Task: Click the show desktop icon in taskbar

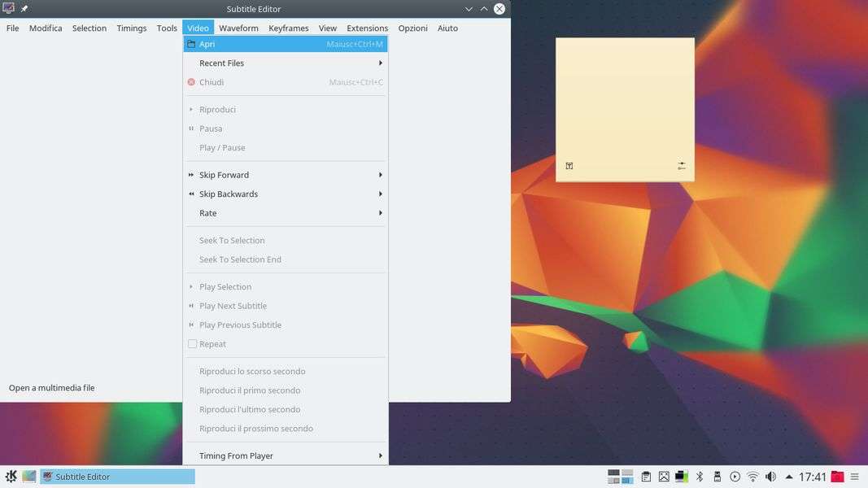Action: pyautogui.click(x=29, y=477)
